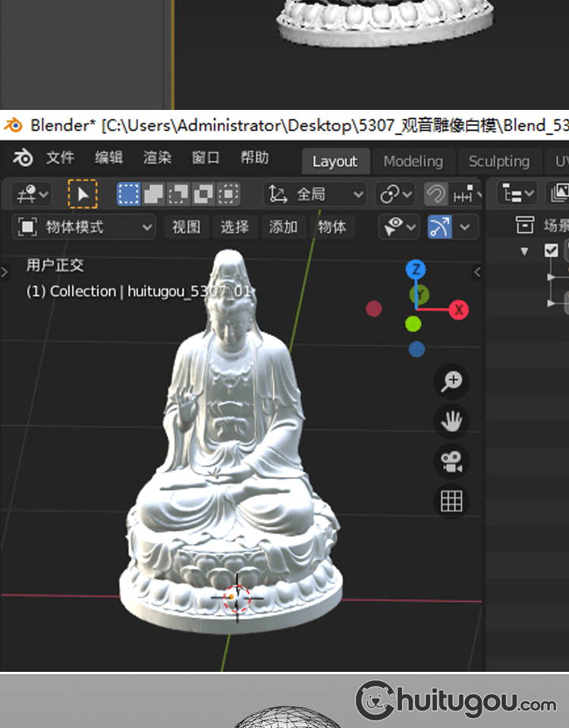This screenshot has width=569, height=728.
Task: Click the green negative Y axis dot
Action: pyautogui.click(x=413, y=325)
